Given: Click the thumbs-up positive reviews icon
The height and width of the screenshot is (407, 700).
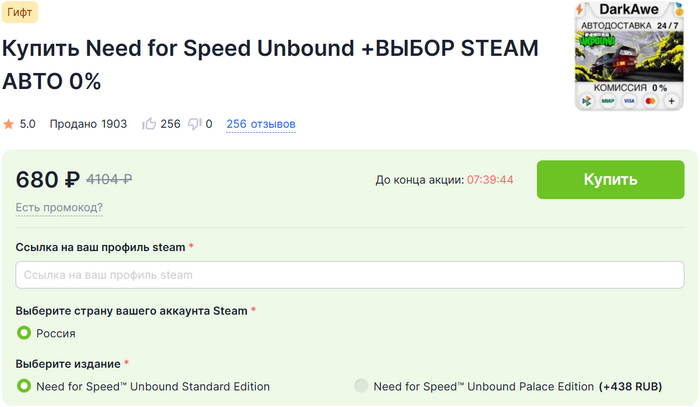Looking at the screenshot, I should click(150, 124).
